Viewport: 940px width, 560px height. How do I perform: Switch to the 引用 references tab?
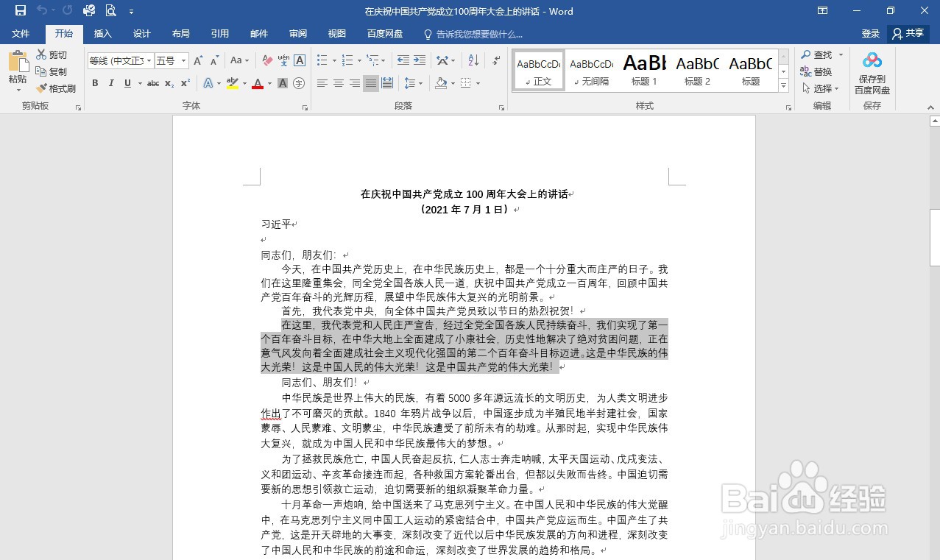coord(219,34)
